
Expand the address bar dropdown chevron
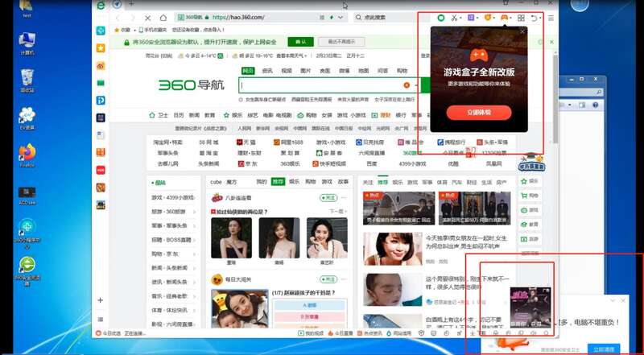coord(341,18)
